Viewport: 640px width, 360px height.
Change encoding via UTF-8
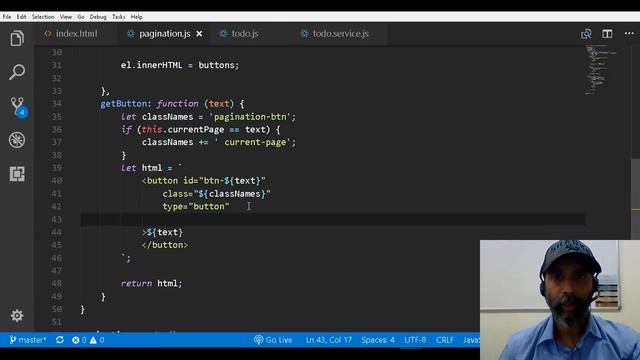pyautogui.click(x=415, y=340)
